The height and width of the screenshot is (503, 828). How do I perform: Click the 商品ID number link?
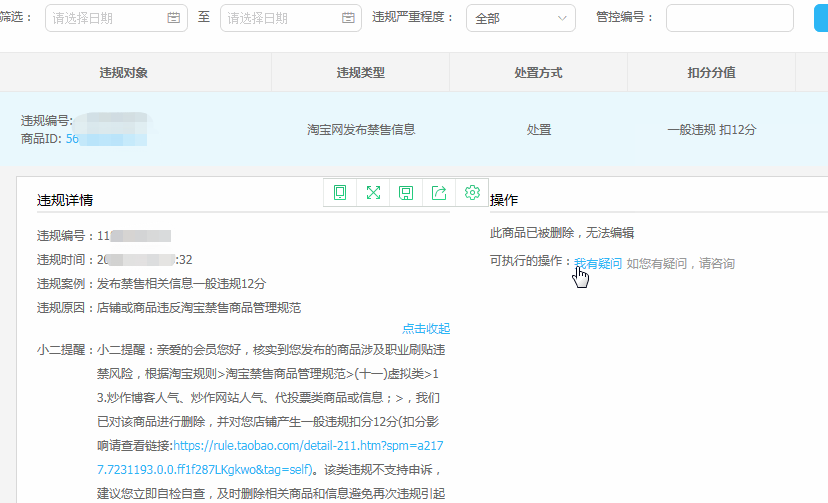106,139
